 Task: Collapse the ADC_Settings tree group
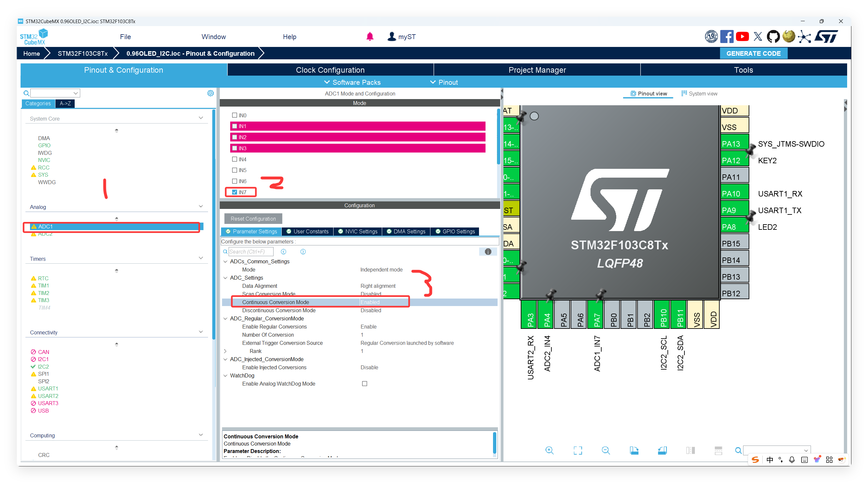(225, 278)
